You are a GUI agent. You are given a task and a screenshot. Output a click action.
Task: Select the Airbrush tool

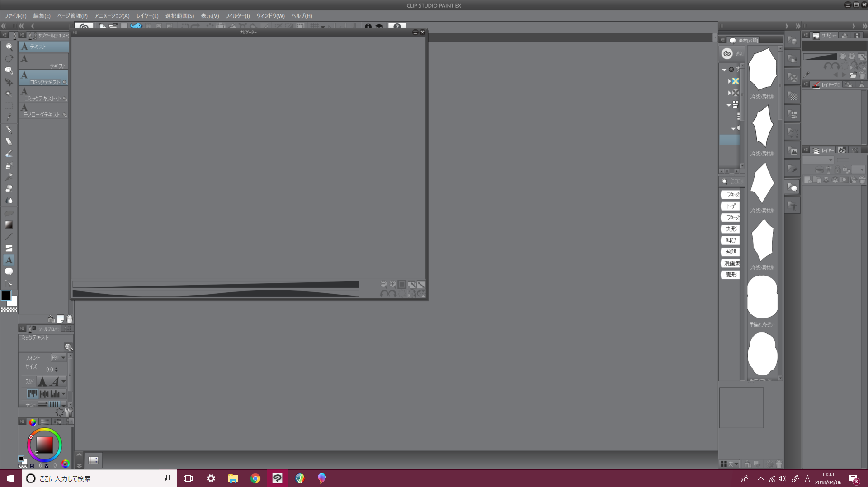point(9,165)
